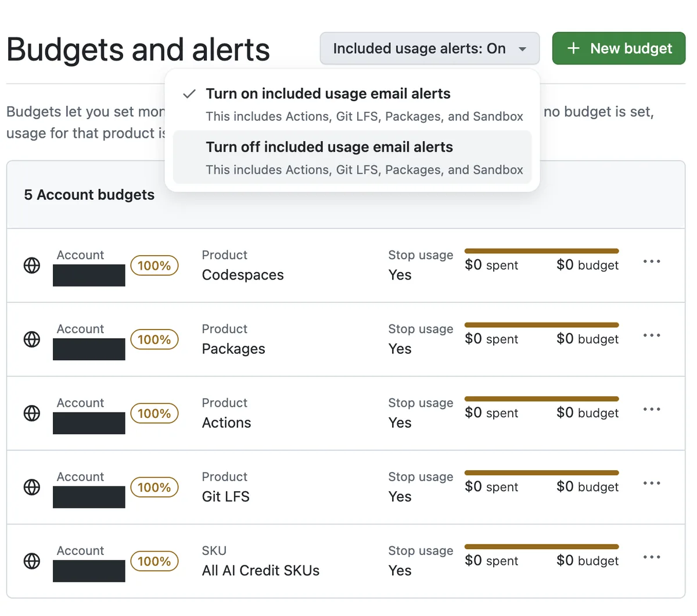Click $0 spent in Codespaces row
The width and height of the screenshot is (697, 616).
click(491, 265)
